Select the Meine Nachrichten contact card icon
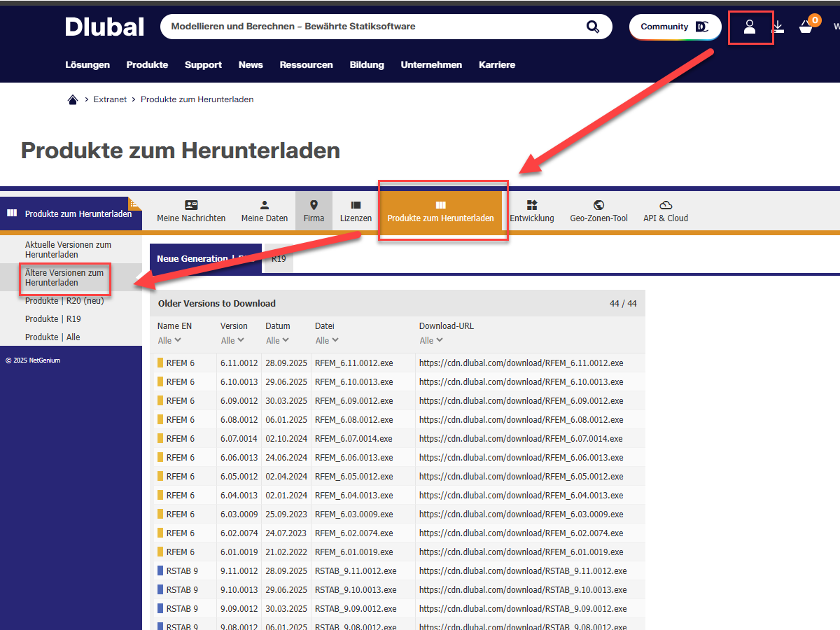 pos(192,206)
